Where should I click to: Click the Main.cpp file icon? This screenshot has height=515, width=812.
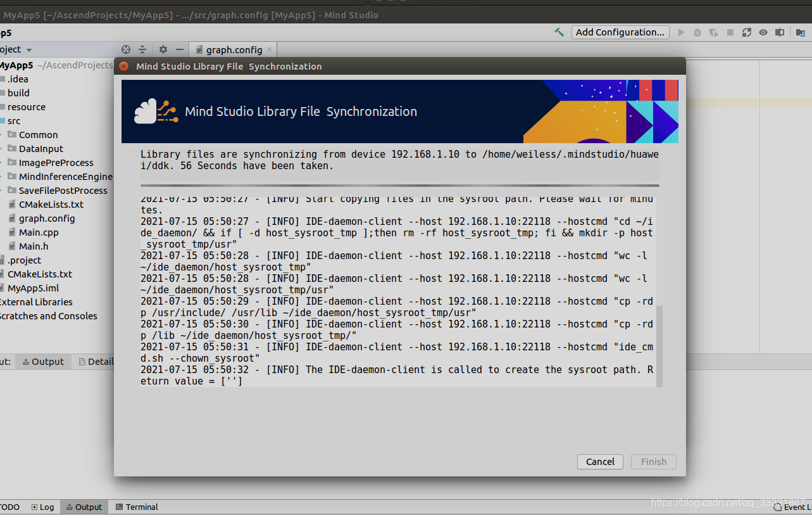13,232
